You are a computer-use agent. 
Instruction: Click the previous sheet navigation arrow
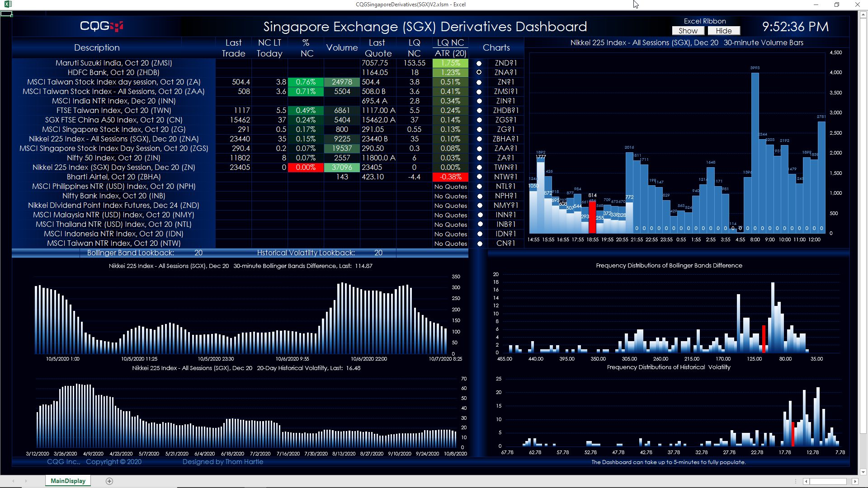(x=13, y=481)
